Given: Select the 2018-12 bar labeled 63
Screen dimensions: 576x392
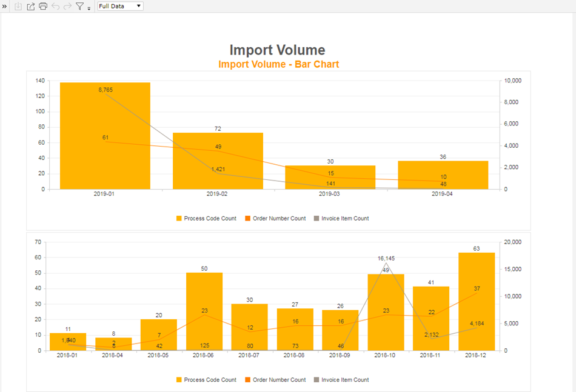Looking at the screenshot, I should coord(477,302).
